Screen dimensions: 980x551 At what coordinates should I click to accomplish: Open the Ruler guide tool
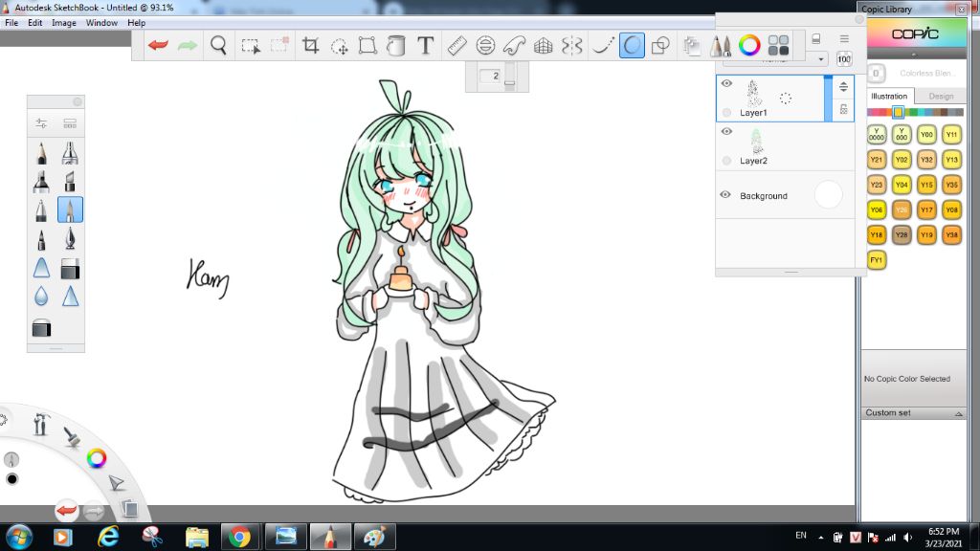(457, 46)
